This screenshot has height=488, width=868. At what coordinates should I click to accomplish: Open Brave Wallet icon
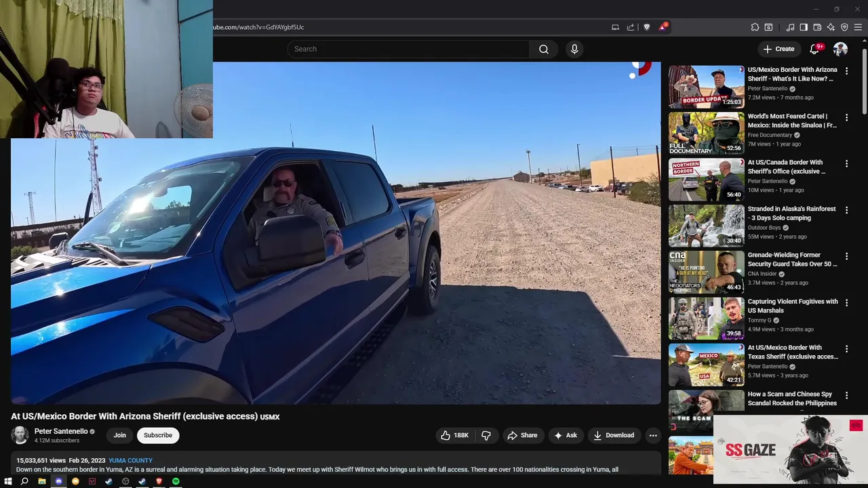[x=817, y=27]
